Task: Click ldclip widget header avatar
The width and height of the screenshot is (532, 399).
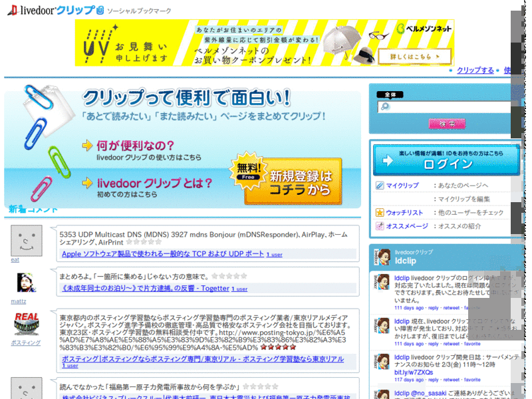Action: (x=382, y=257)
